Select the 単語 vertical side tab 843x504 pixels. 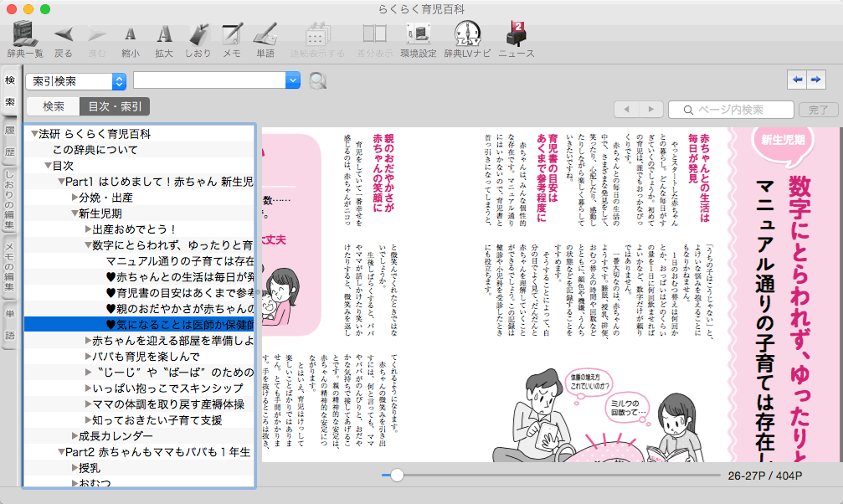[10, 324]
